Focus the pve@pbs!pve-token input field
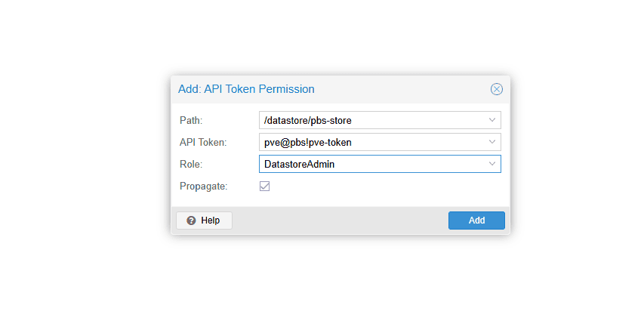The width and height of the screenshot is (644, 330). [x=371, y=142]
